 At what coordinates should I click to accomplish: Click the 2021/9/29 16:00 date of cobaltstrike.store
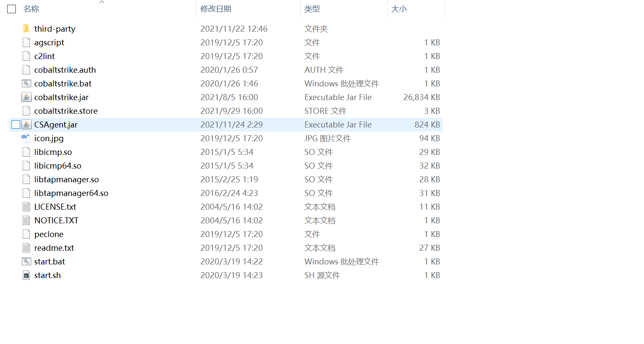point(232,111)
